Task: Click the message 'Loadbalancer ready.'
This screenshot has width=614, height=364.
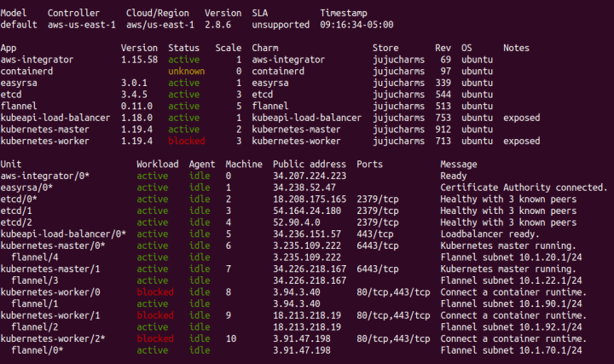Action: click(489, 234)
